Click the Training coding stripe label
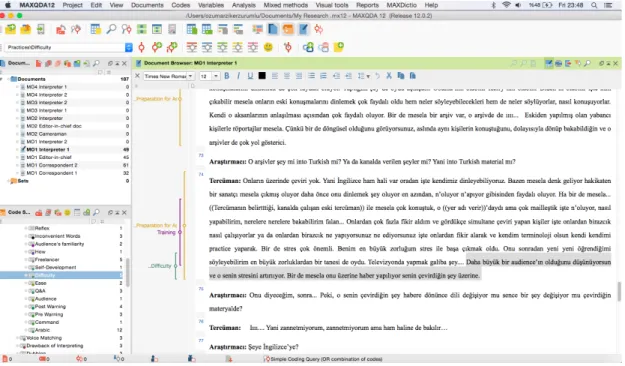The height and width of the screenshot is (366, 625). [x=166, y=232]
